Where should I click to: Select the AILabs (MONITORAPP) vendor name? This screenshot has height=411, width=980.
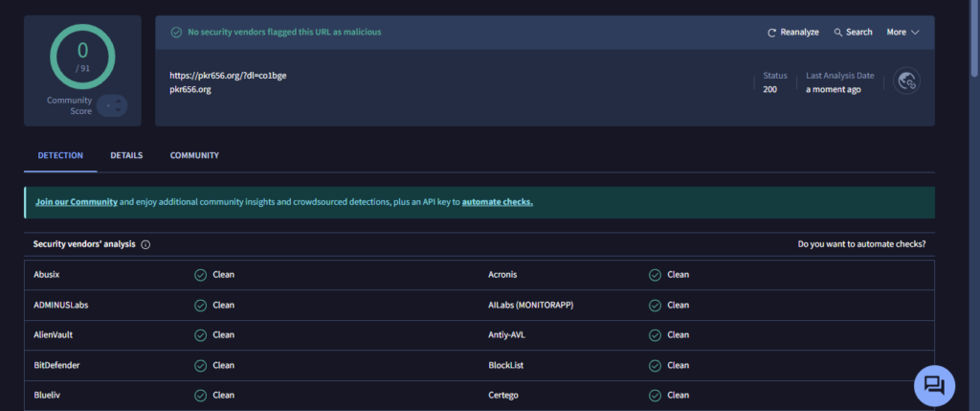click(530, 306)
